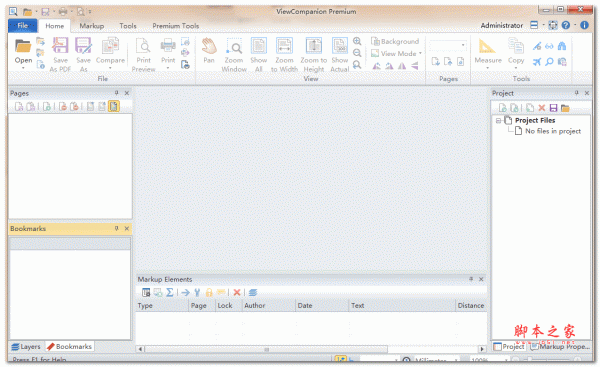Expand the Copy dropdown arrow
The height and width of the screenshot is (367, 600).
(516, 68)
